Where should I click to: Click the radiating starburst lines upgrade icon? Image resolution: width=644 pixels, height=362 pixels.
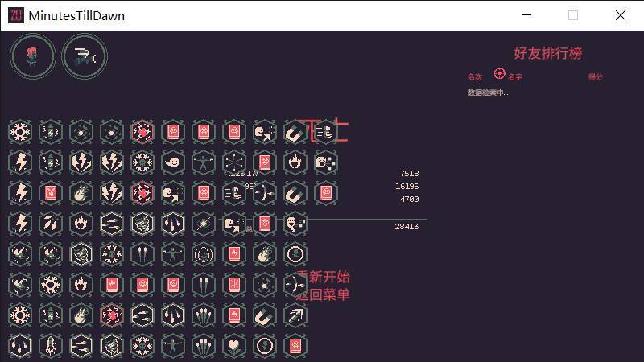234,162
